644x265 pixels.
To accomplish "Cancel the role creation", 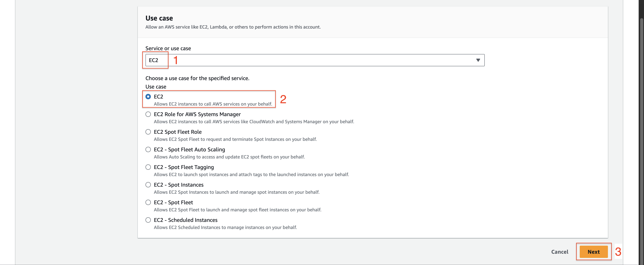I will pos(560,252).
